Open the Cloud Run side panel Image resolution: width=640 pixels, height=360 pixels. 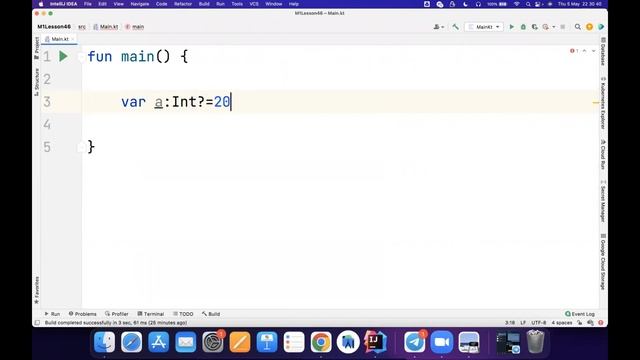[603, 154]
